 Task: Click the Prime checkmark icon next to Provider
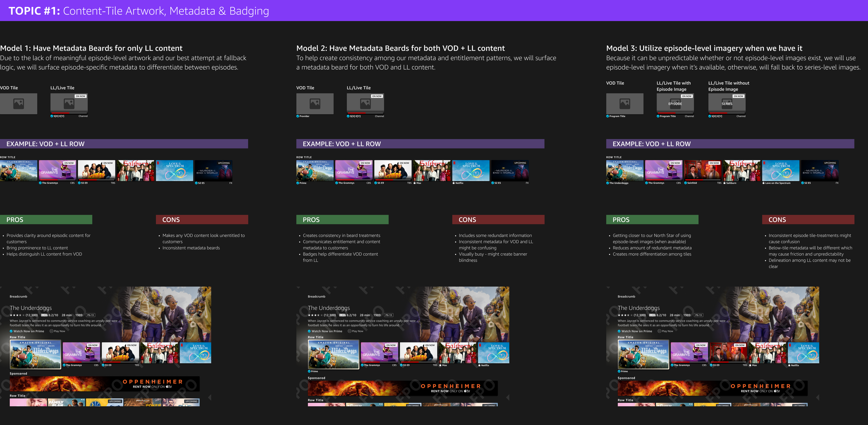click(298, 116)
